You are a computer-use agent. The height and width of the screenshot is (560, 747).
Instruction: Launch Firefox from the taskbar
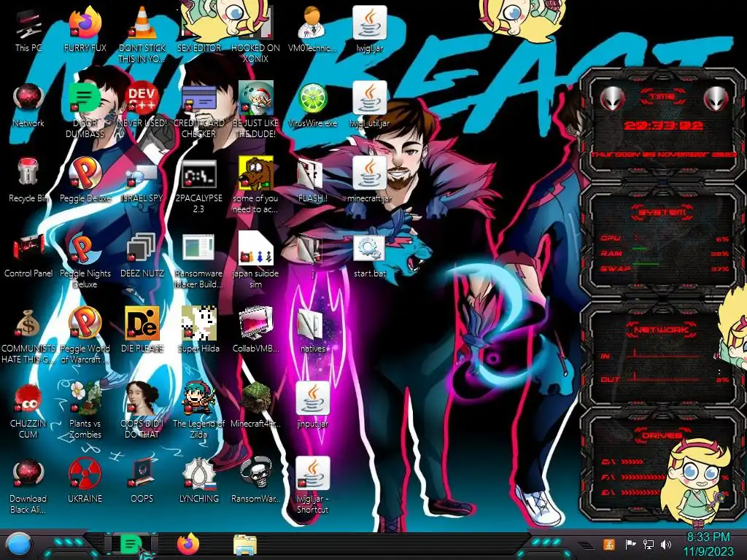click(188, 544)
